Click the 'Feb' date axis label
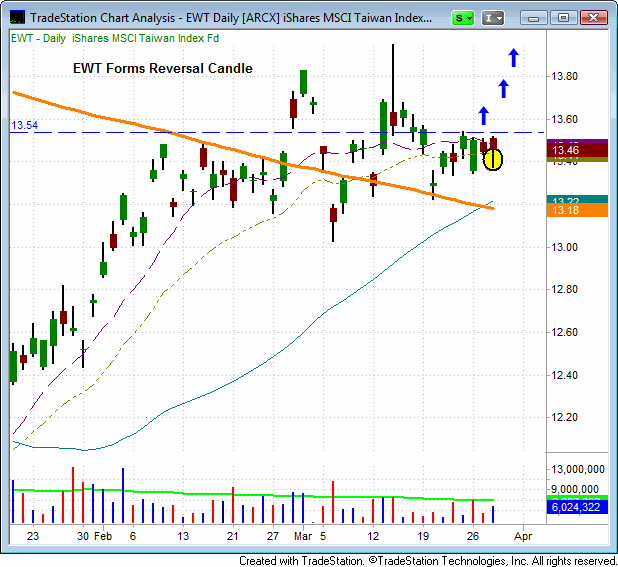This screenshot has height=567, width=618. click(103, 536)
